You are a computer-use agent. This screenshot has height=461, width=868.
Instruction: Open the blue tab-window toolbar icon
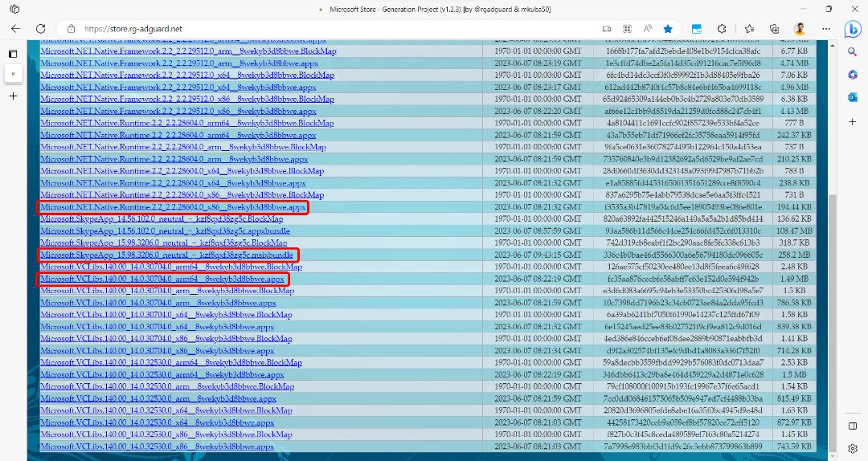697,29
